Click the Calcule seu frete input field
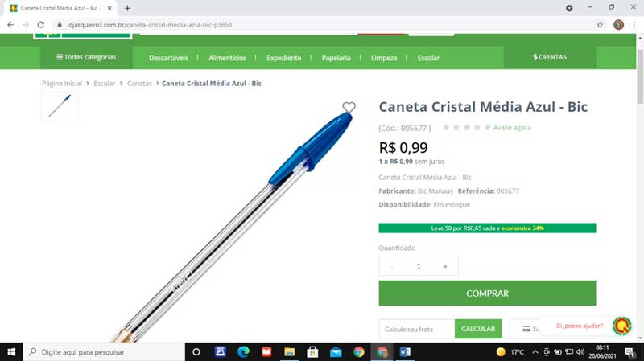The image size is (644, 361). pos(416,329)
